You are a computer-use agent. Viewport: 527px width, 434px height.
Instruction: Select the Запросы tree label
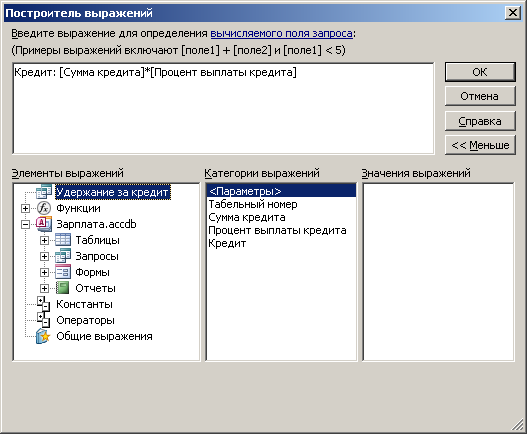click(x=97, y=256)
